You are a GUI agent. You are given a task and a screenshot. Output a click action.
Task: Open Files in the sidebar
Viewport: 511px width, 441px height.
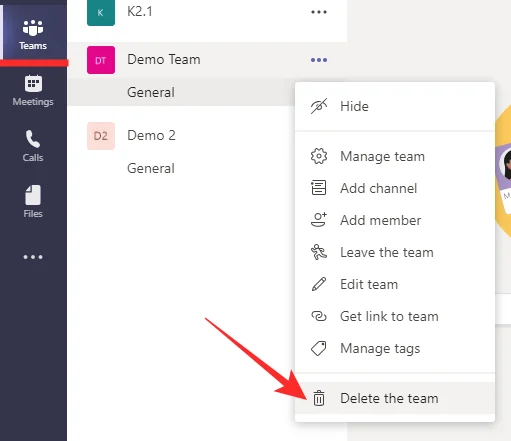(x=33, y=202)
